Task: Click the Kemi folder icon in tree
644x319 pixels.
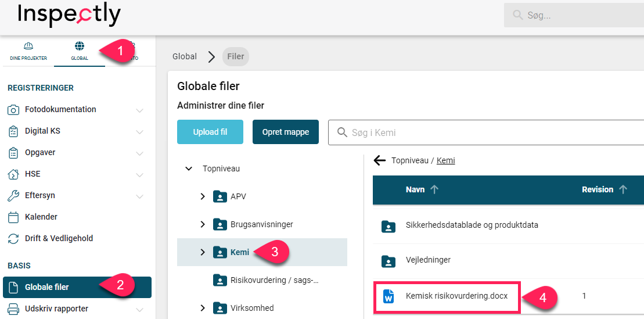Action: click(220, 252)
